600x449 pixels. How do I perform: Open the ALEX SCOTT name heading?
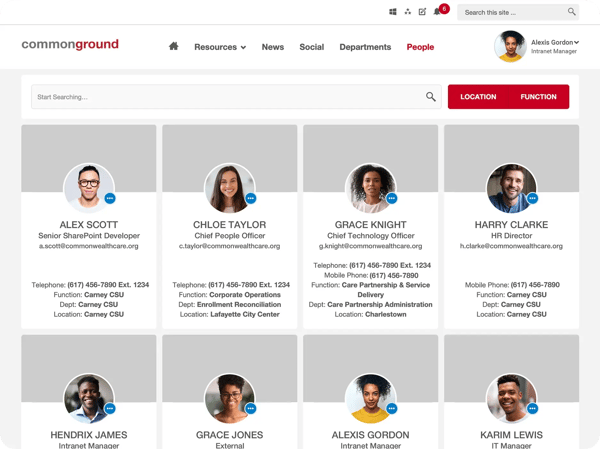[89, 225]
